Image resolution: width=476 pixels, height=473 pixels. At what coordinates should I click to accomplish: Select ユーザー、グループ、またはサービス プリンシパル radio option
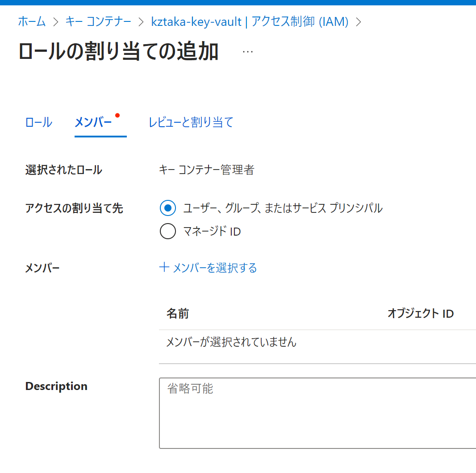[x=167, y=208]
